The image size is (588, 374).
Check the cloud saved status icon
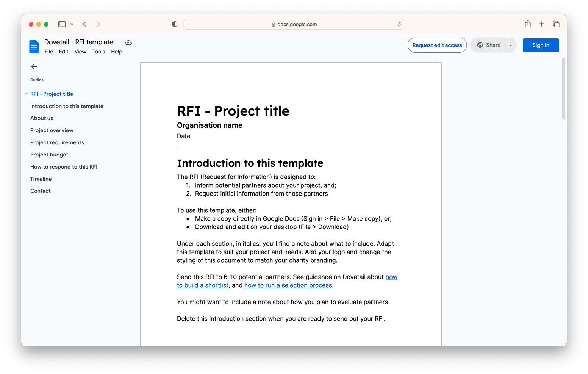click(x=128, y=42)
